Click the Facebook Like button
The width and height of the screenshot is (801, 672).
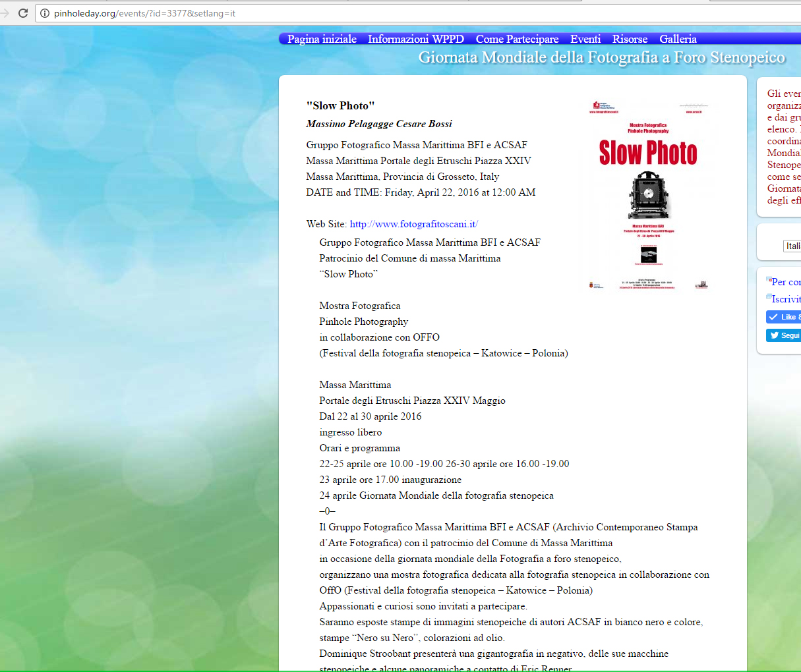click(784, 317)
